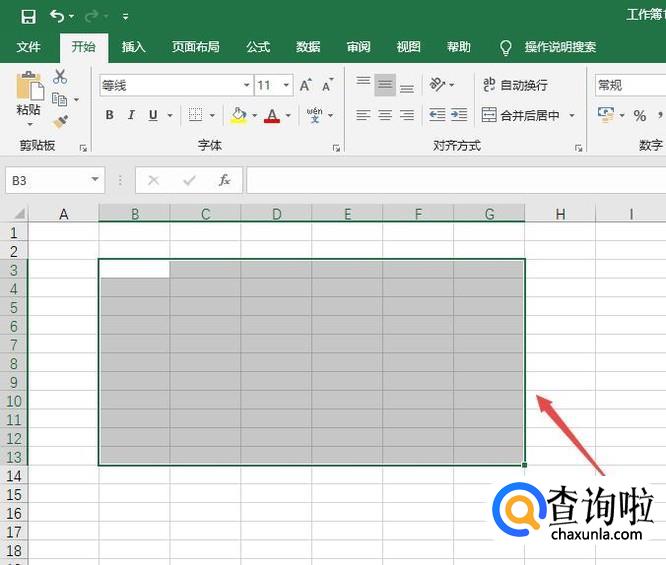Open the font color dropdown arrow
Screen dimensions: 666x565
pos(288,115)
